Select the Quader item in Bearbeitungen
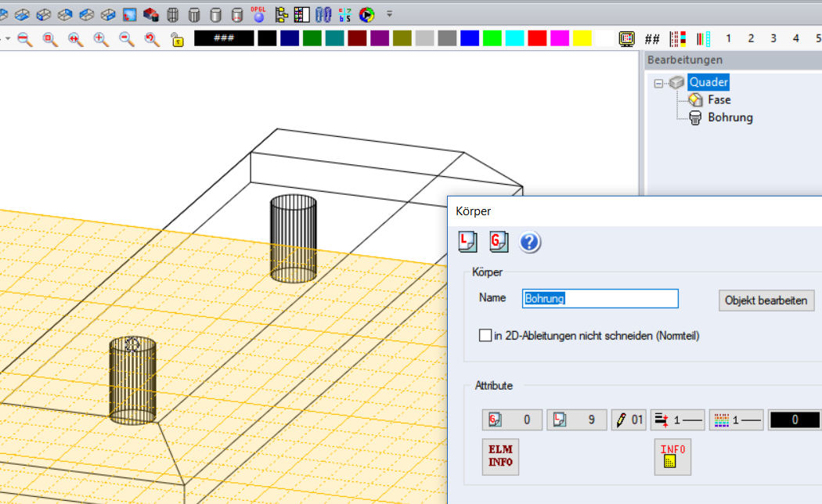822x504 pixels. (708, 82)
